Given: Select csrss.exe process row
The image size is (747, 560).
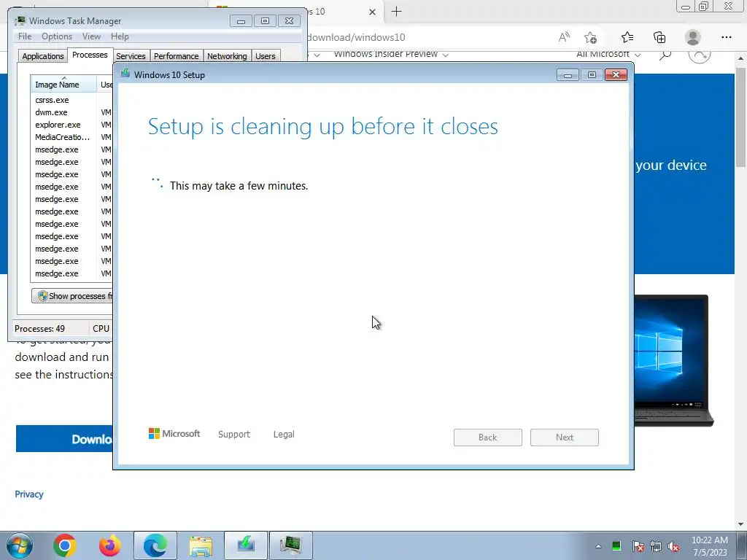Looking at the screenshot, I should 71,100.
